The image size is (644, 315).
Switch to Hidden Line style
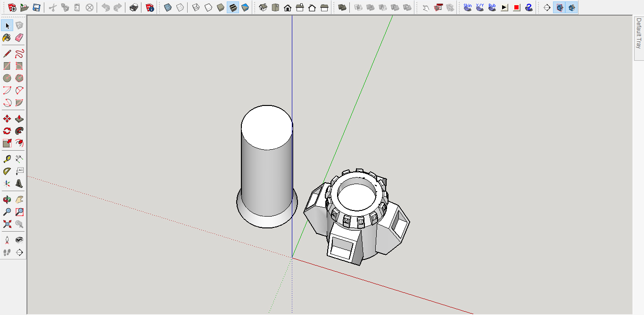pos(208,8)
